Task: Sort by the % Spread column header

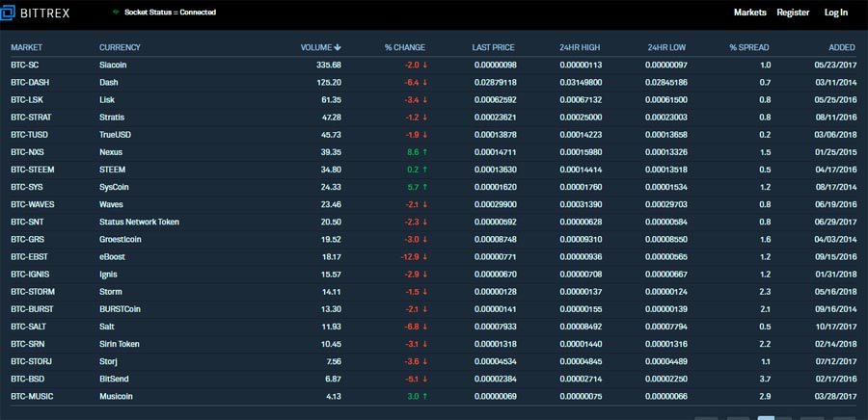Action: (x=749, y=47)
